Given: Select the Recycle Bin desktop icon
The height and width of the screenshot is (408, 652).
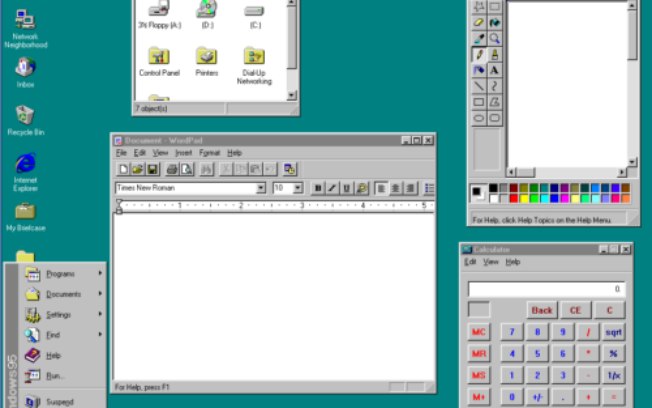Looking at the screenshot, I should 25,120.
